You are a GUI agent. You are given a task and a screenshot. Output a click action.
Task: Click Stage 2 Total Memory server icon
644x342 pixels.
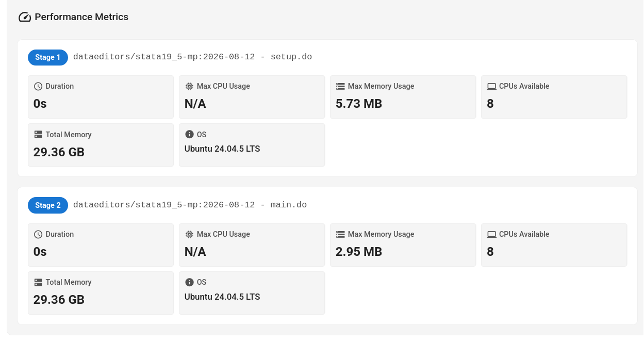(38, 282)
